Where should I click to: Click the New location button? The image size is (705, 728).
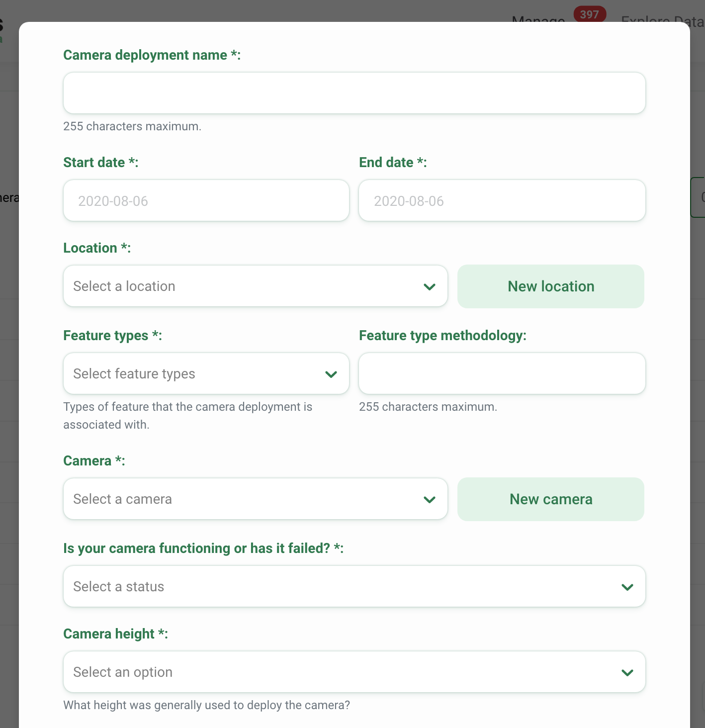pyautogui.click(x=551, y=286)
